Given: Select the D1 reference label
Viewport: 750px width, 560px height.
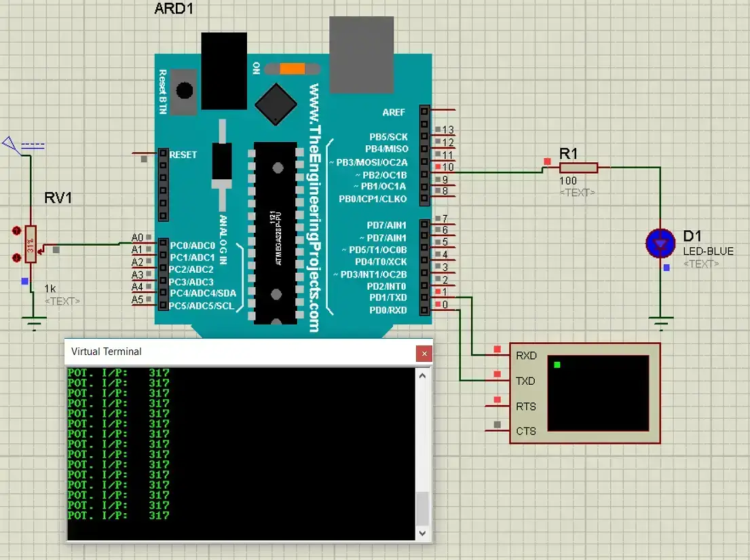Looking at the screenshot, I should coord(692,236).
